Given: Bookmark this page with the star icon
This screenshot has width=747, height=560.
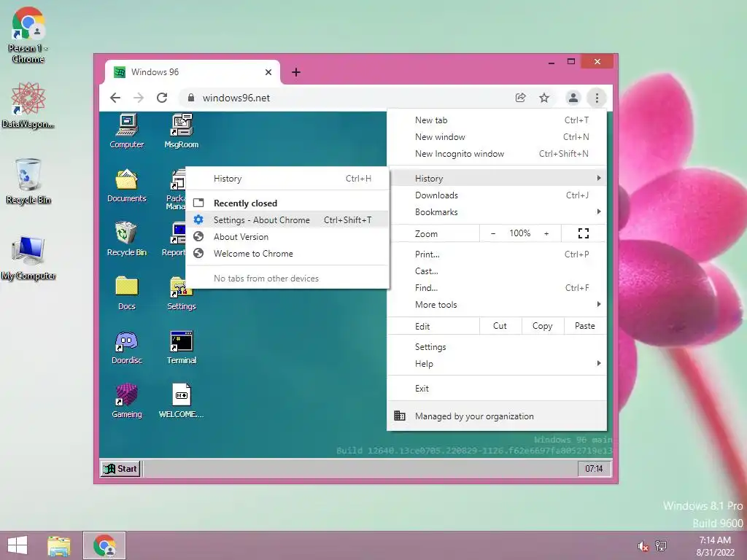Looking at the screenshot, I should point(544,98).
